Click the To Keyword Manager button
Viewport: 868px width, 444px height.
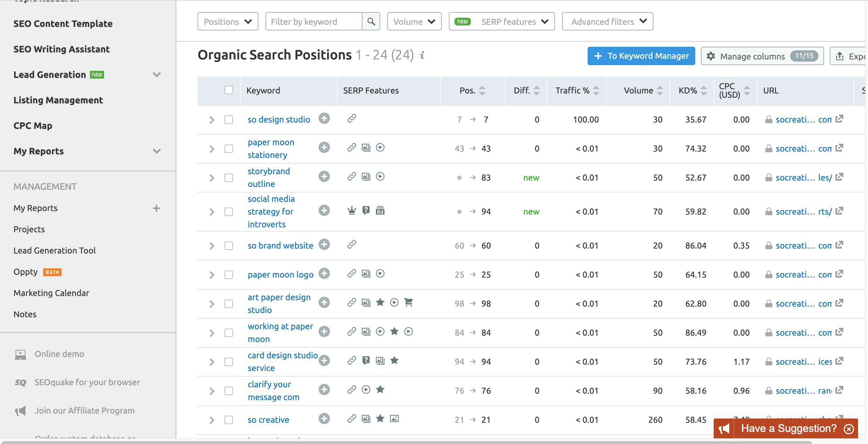[641, 56]
